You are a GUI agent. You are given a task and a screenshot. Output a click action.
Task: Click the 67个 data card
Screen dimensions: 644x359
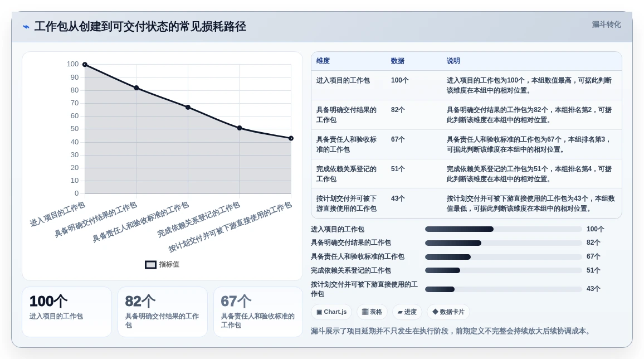tap(258, 312)
